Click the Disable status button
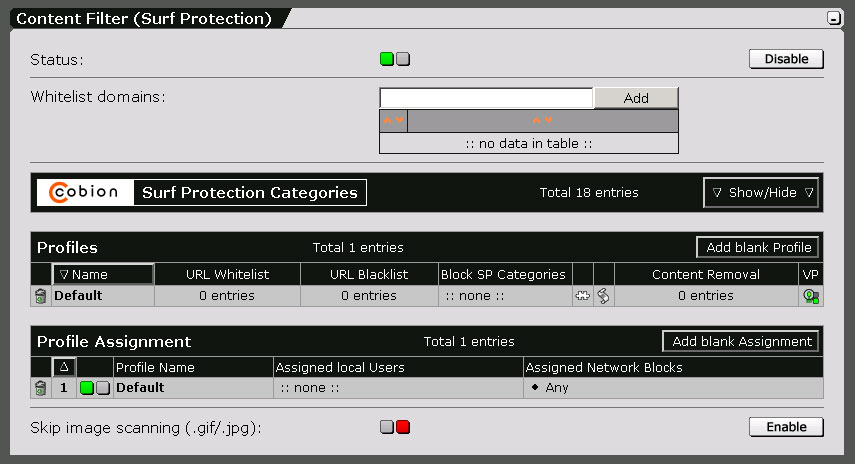Viewport: 855px width, 464px height. (x=786, y=59)
